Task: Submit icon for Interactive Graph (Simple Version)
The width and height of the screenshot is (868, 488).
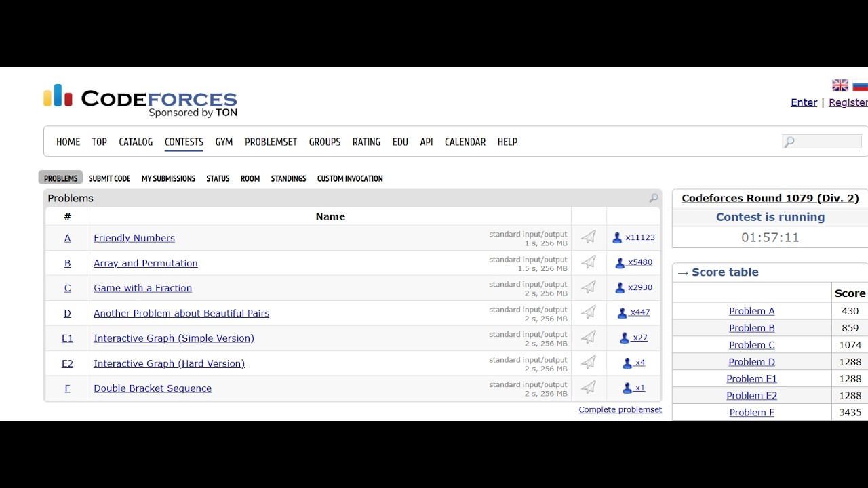Action: pyautogui.click(x=589, y=338)
